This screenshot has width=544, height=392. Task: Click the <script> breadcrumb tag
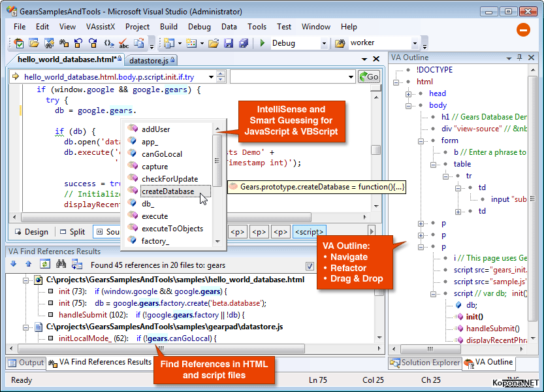tap(309, 231)
